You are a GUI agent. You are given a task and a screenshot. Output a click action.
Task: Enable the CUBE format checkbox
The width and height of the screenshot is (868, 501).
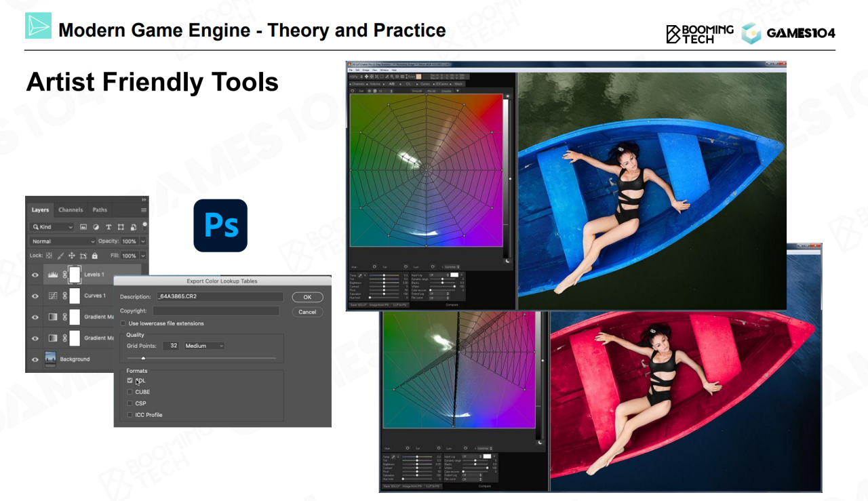pyautogui.click(x=130, y=392)
